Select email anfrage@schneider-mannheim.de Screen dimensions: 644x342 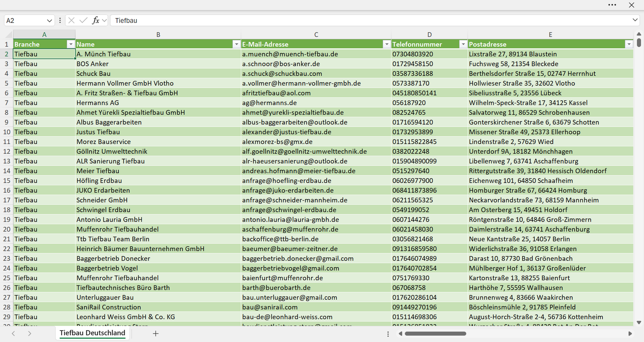click(316, 200)
